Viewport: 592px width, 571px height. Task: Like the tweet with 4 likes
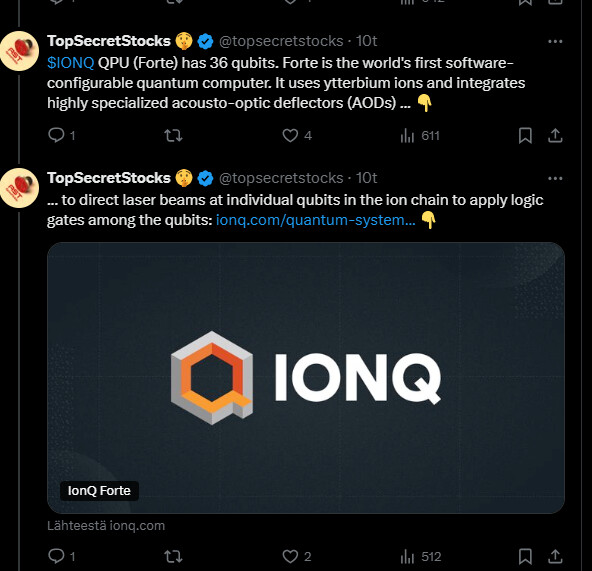click(x=297, y=136)
